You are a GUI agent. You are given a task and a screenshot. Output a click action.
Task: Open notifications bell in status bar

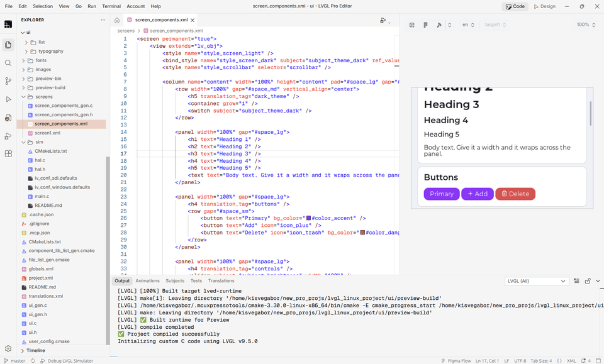pos(586,361)
